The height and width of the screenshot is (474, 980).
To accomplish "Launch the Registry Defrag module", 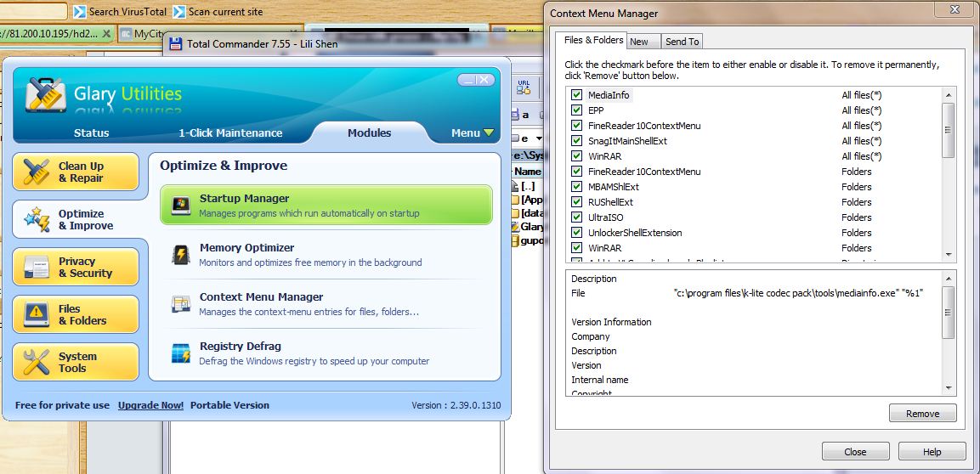I will [326, 353].
